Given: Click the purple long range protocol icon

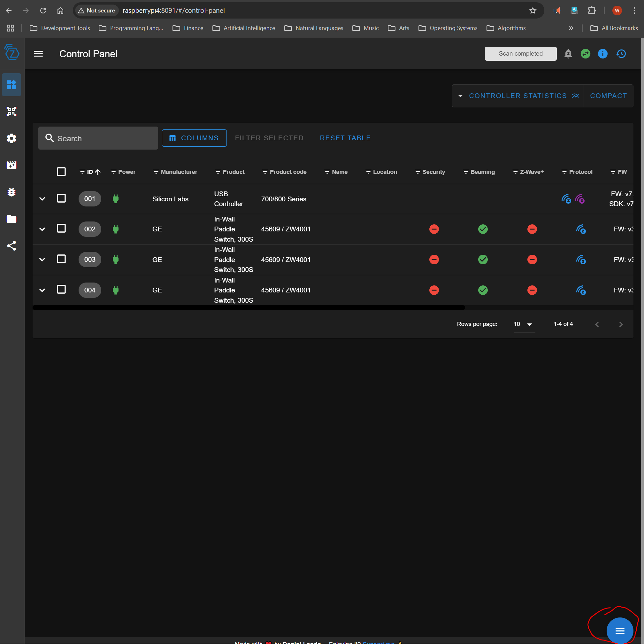Looking at the screenshot, I should (580, 199).
